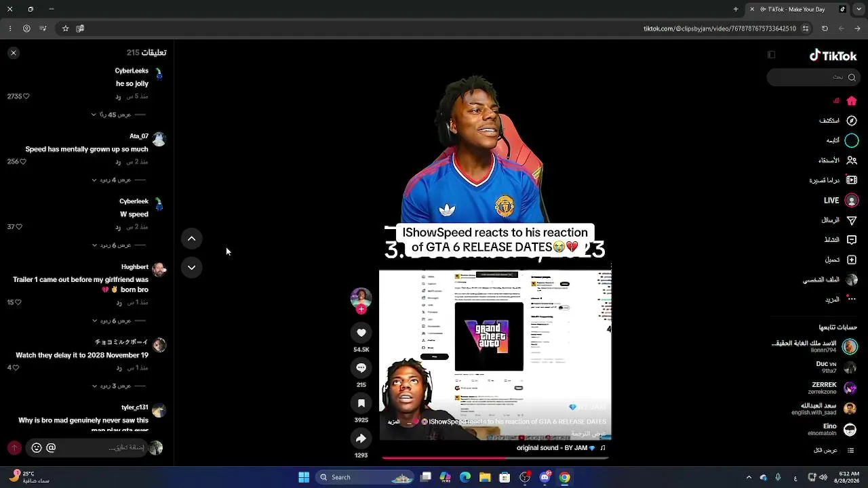
Task: Reply to Hughbert's comment
Action: (x=118, y=302)
